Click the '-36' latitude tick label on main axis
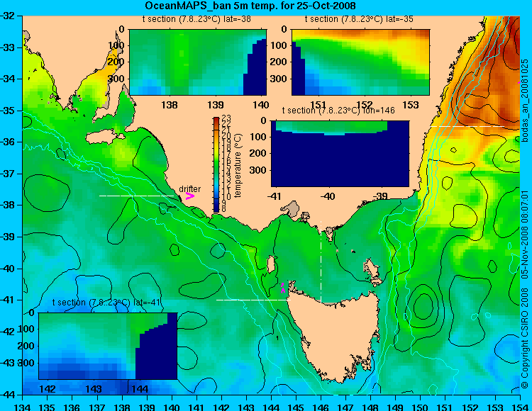The height and width of the screenshot is (411, 532). pos(8,142)
